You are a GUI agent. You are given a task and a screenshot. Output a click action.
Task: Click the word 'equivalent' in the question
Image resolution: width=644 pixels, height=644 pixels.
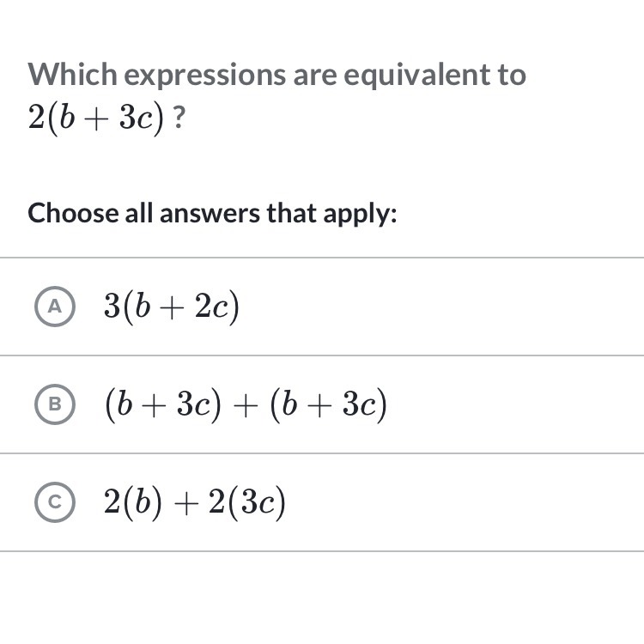tap(416, 76)
